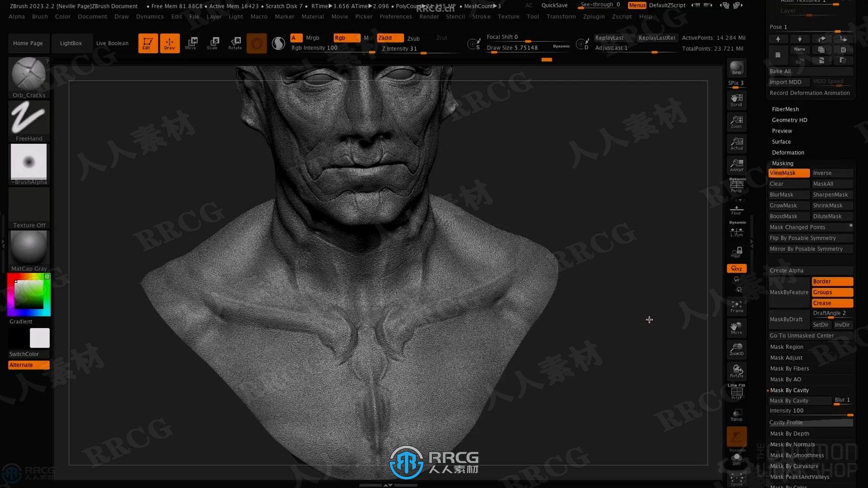Expand the Deformation subpalette
The image size is (868, 488).
(788, 153)
